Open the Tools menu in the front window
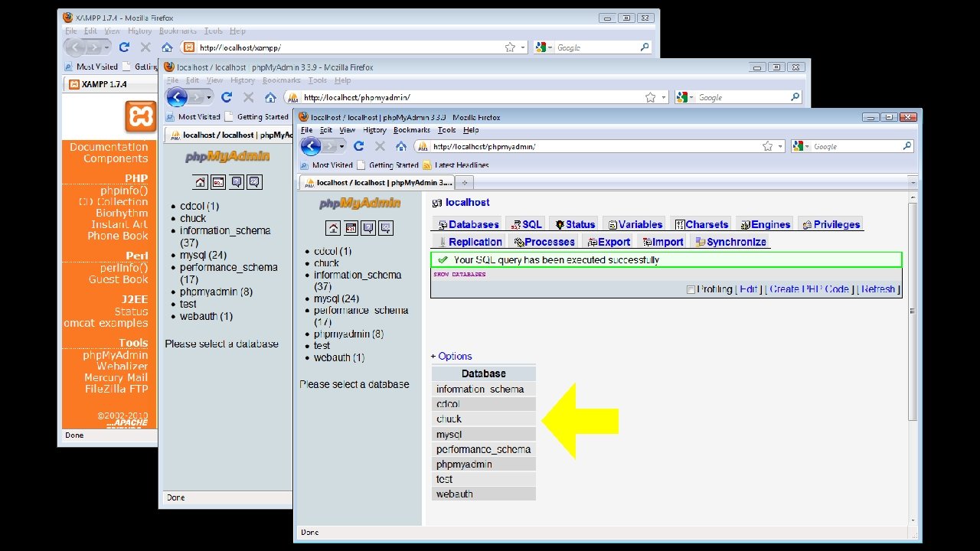Image resolution: width=980 pixels, height=551 pixels. tap(446, 130)
